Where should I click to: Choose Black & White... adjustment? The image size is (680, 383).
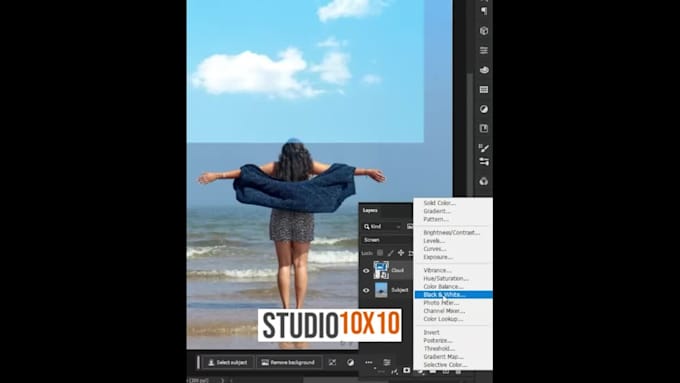point(453,295)
